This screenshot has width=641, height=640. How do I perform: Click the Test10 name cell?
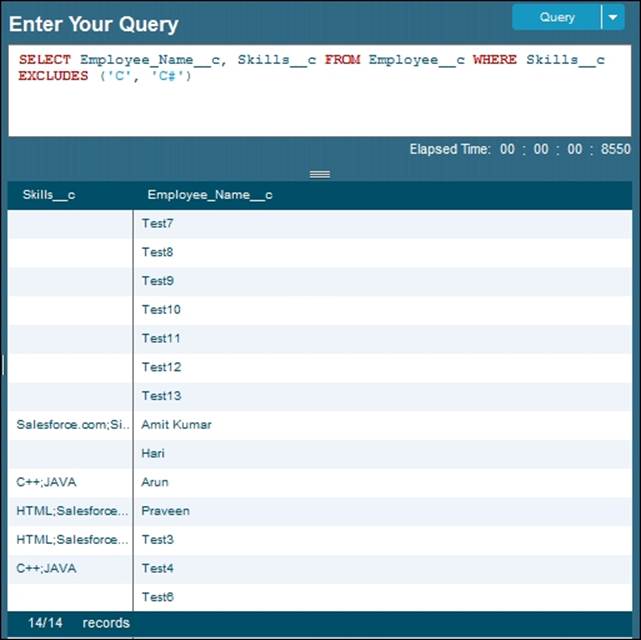point(161,310)
